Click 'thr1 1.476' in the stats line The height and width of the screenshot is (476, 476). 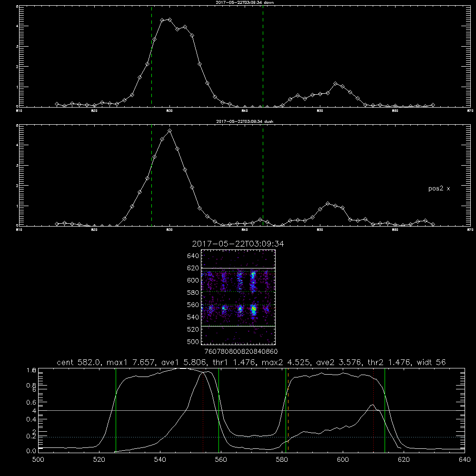(232, 362)
